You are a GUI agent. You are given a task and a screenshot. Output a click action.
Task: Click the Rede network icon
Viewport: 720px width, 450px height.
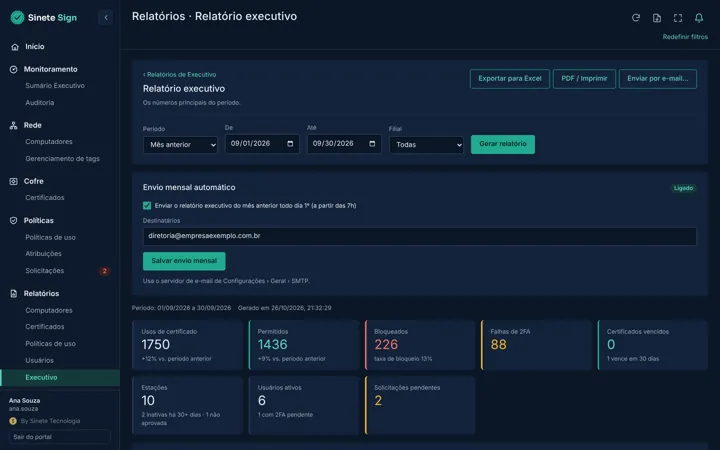13,125
